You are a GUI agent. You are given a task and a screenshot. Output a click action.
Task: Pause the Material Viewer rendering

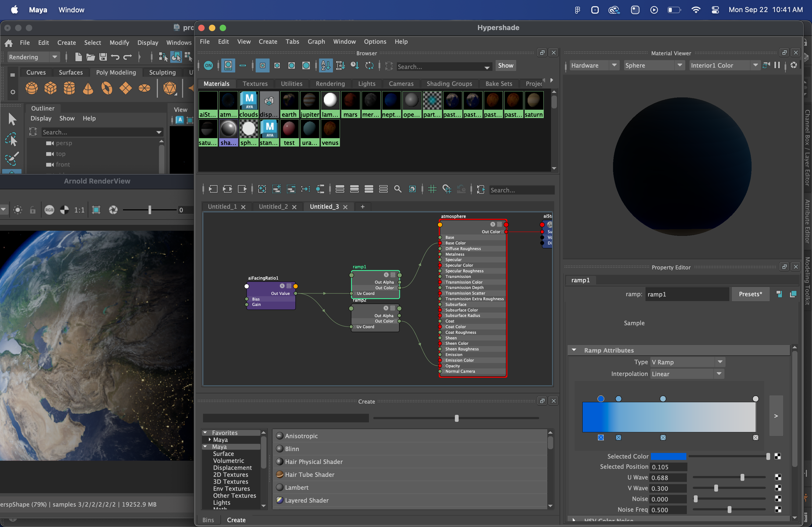pyautogui.click(x=777, y=65)
